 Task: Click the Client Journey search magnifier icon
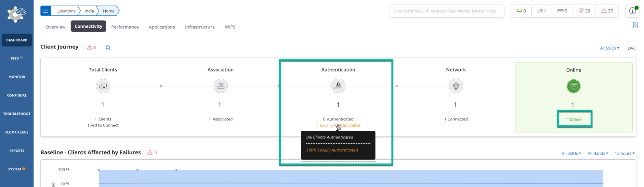coord(108,48)
